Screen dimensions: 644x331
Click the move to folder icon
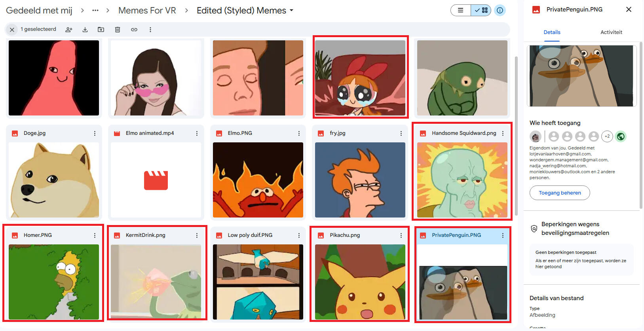point(101,30)
